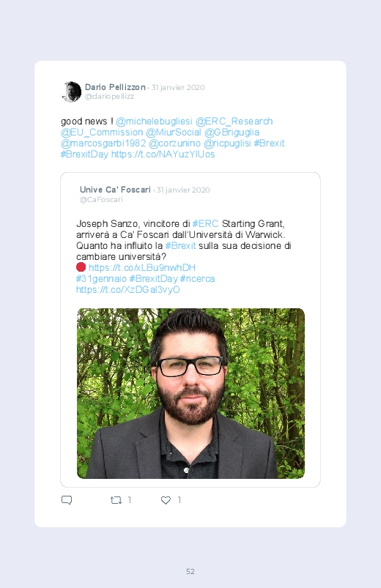This screenshot has height=588, width=381.
Task: Open the https://t.co/XzDGal3vyO link
Action: (x=127, y=289)
